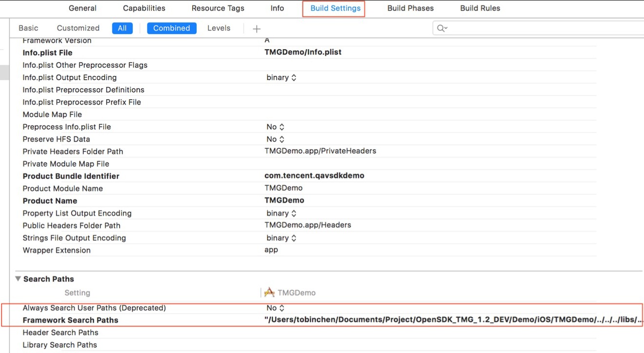Screen dimensions: 644x353
Task: Open the General tab
Action: 82,8
